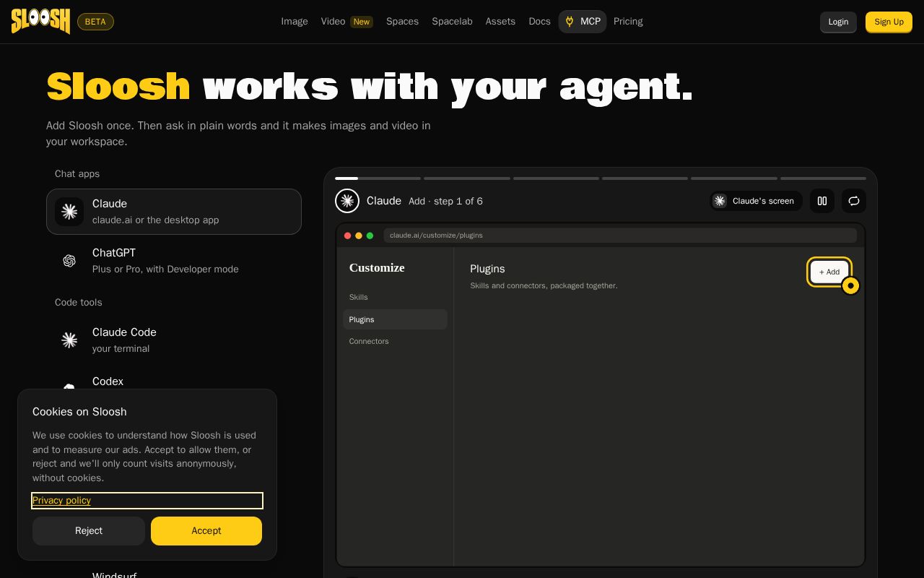
Task: Click green window dot in demo
Action: click(370, 236)
